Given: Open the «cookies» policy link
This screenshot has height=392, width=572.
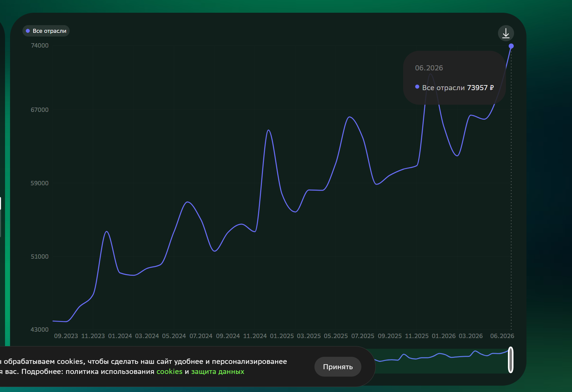Looking at the screenshot, I should pos(169,372).
